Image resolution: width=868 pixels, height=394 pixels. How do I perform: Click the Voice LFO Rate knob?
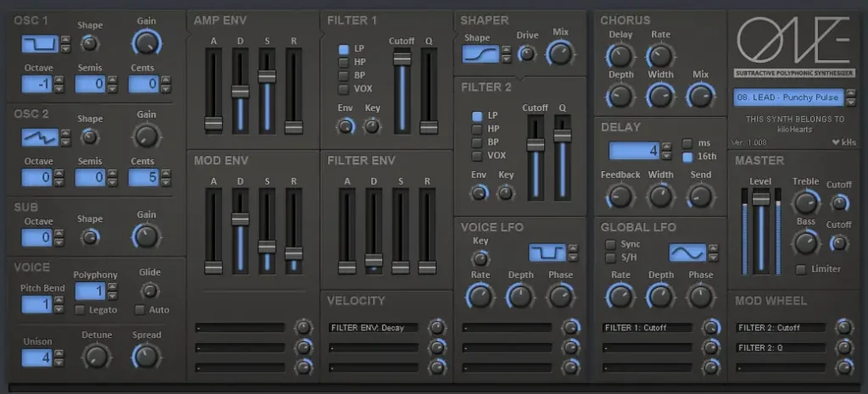(480, 296)
